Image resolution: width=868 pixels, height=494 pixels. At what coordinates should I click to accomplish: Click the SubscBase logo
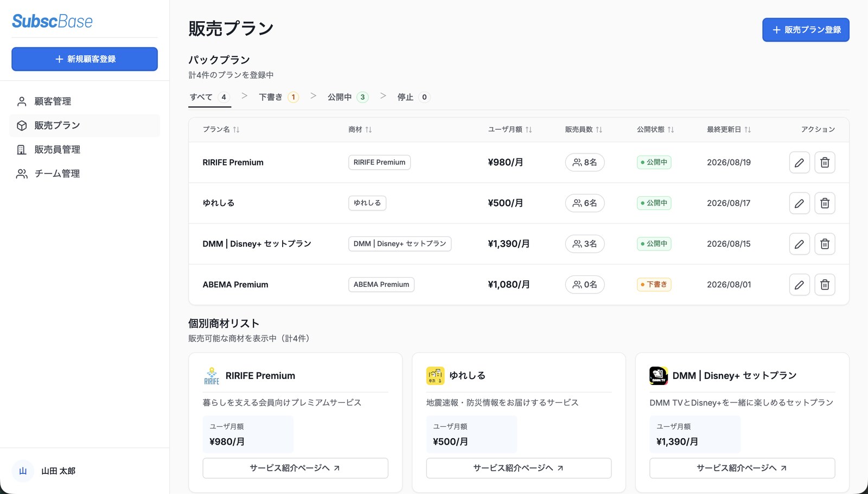pyautogui.click(x=52, y=21)
